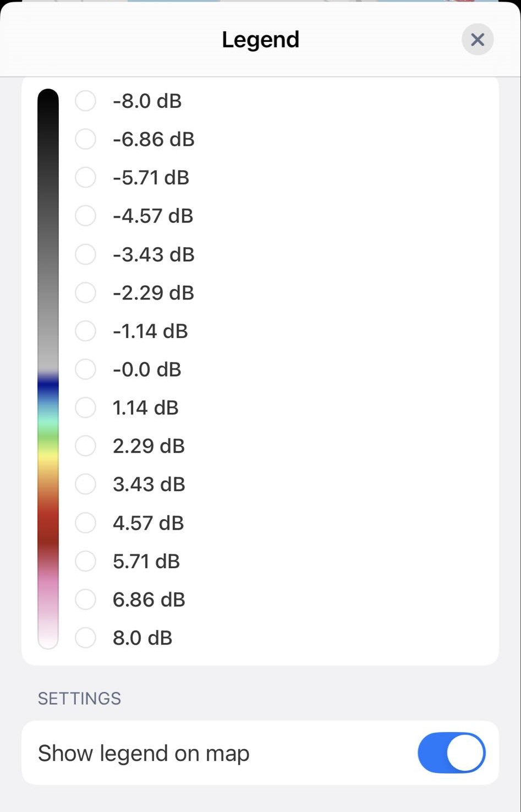
Task: Select the 5.71 dB radio button
Action: coord(85,561)
